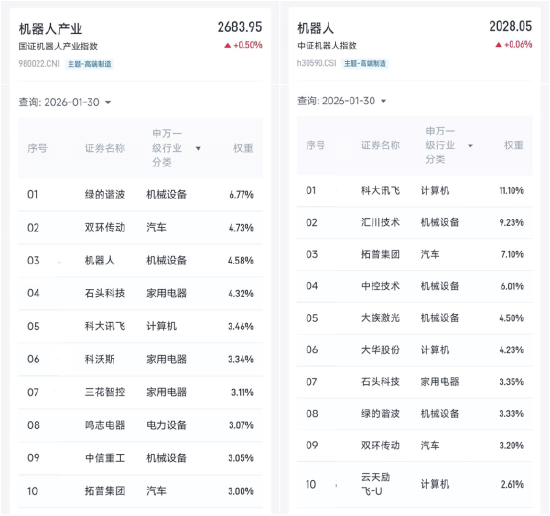The height and width of the screenshot is (516, 550).
Task: Click the 主题-高端制造 tag under h31590.CSI
Action: pos(365,63)
